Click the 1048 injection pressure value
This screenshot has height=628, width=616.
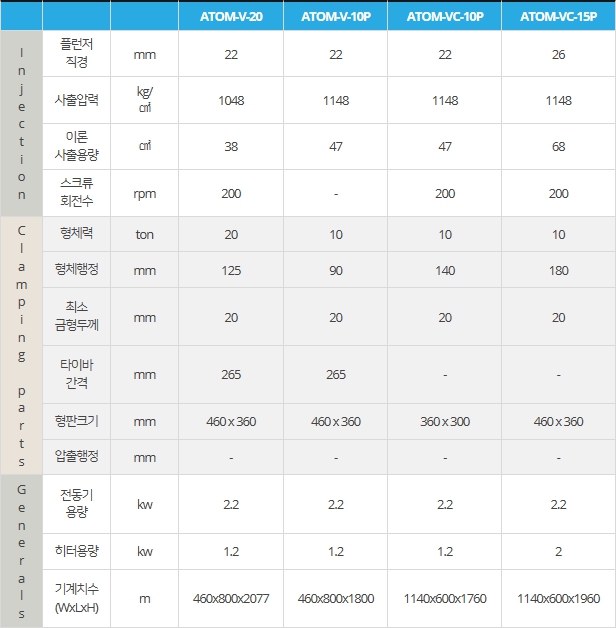point(231,101)
